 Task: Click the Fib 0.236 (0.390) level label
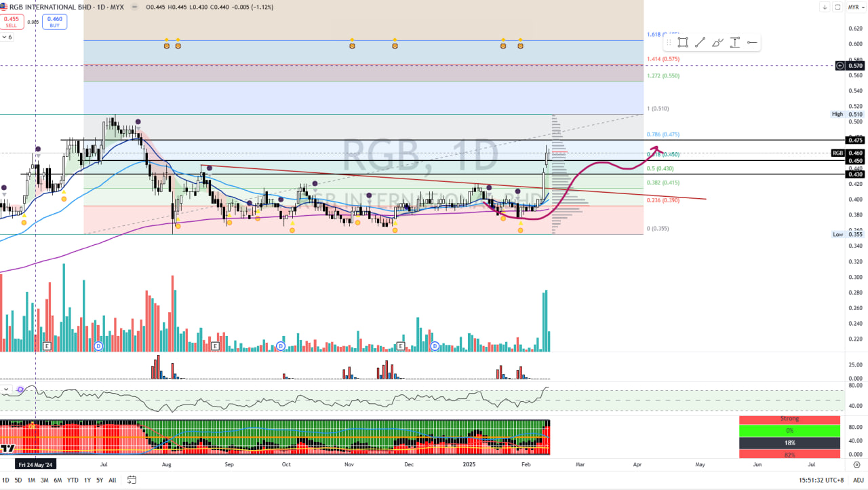pyautogui.click(x=663, y=200)
